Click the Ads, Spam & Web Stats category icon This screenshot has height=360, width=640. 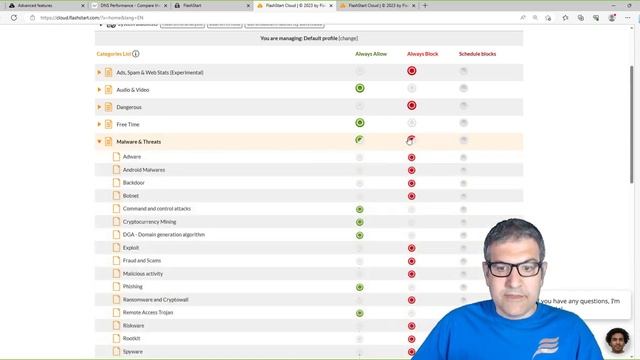pos(108,72)
